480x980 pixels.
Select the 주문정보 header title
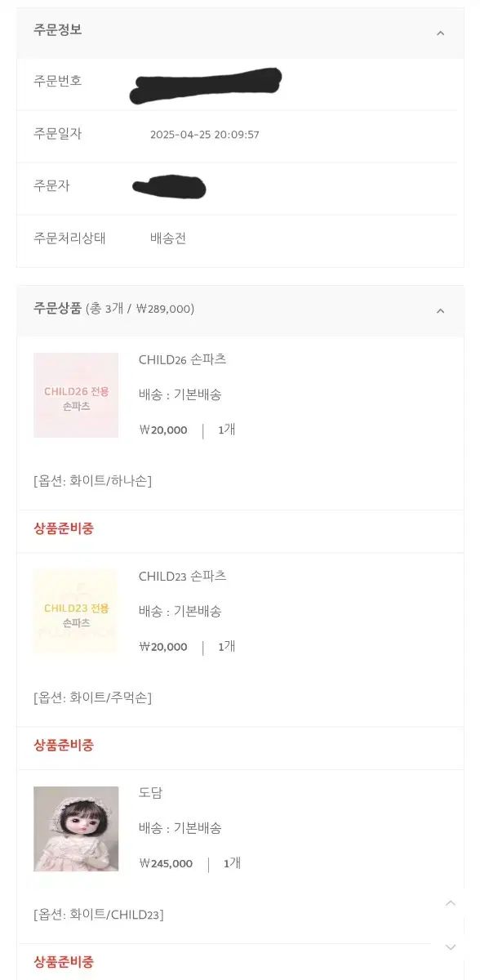[x=58, y=30]
